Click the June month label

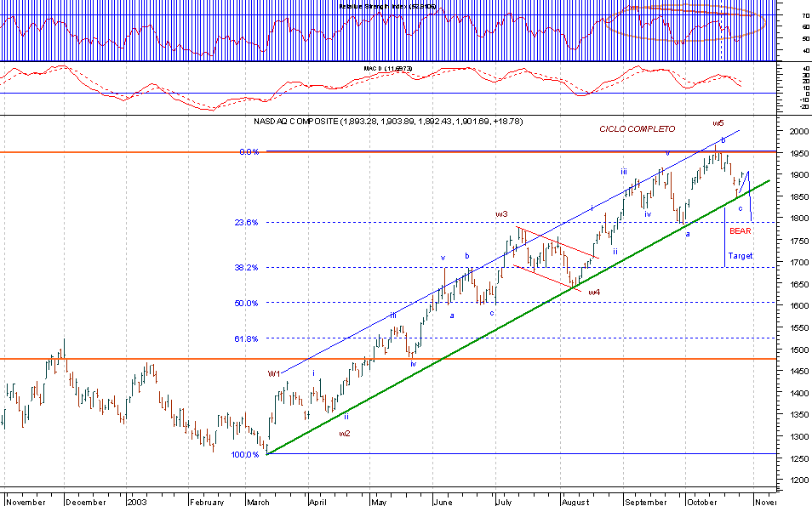click(443, 502)
